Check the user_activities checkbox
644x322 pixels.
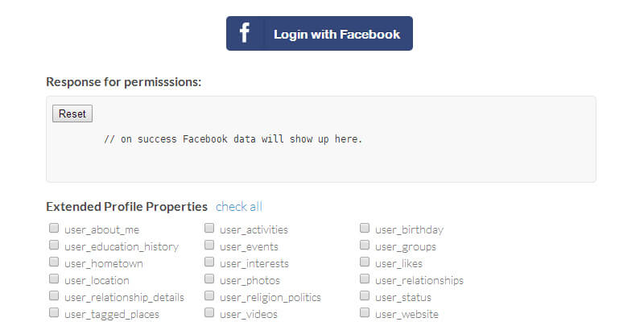pos(209,229)
